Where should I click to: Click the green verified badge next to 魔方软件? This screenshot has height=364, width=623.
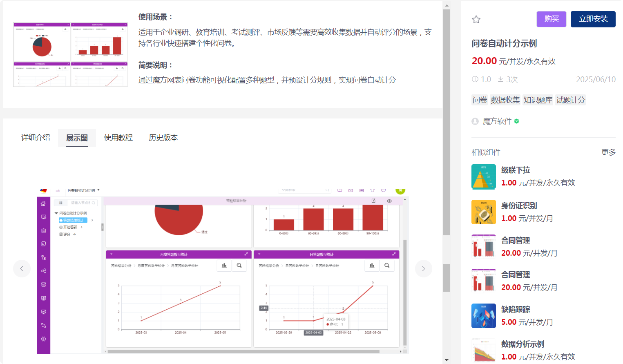pyautogui.click(x=517, y=121)
